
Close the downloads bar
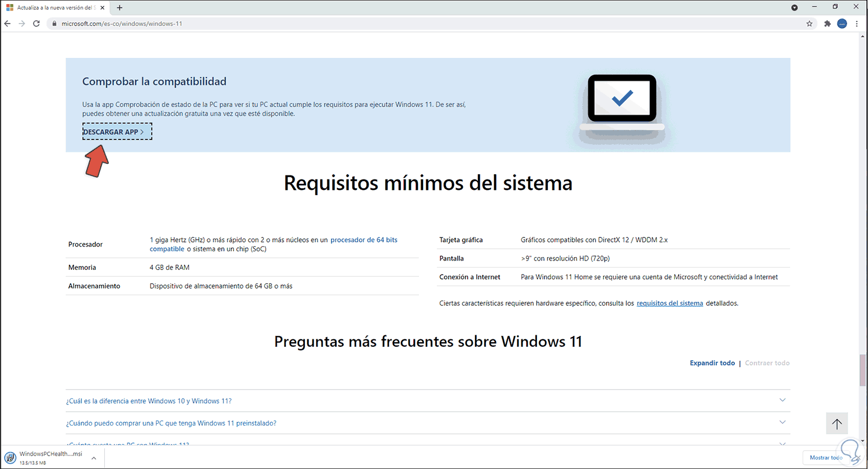[x=858, y=457]
